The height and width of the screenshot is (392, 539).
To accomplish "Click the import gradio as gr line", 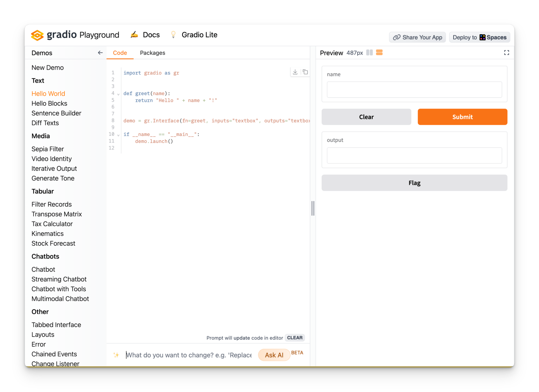I will click(151, 73).
